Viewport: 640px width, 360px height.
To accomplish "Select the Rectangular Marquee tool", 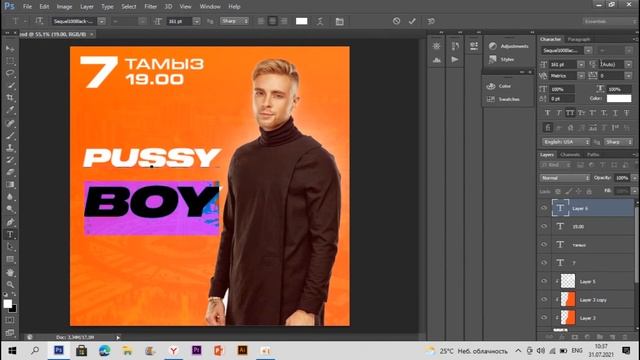I will tap(10, 61).
